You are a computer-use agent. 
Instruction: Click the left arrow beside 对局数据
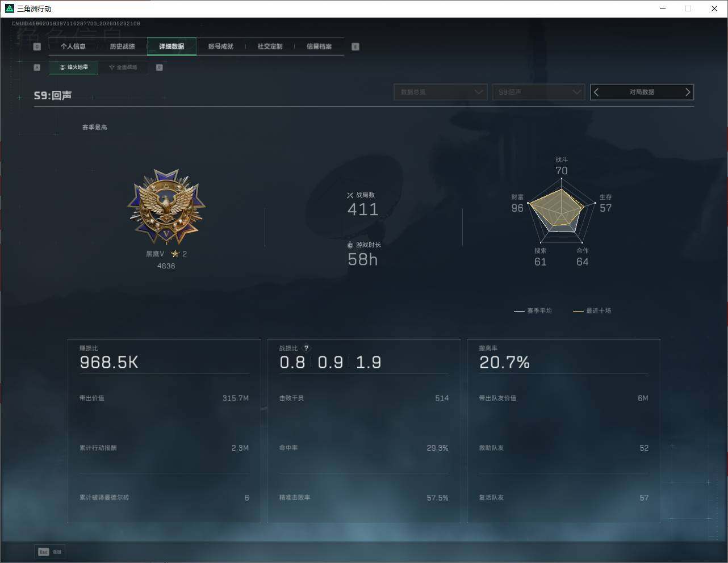(x=596, y=92)
